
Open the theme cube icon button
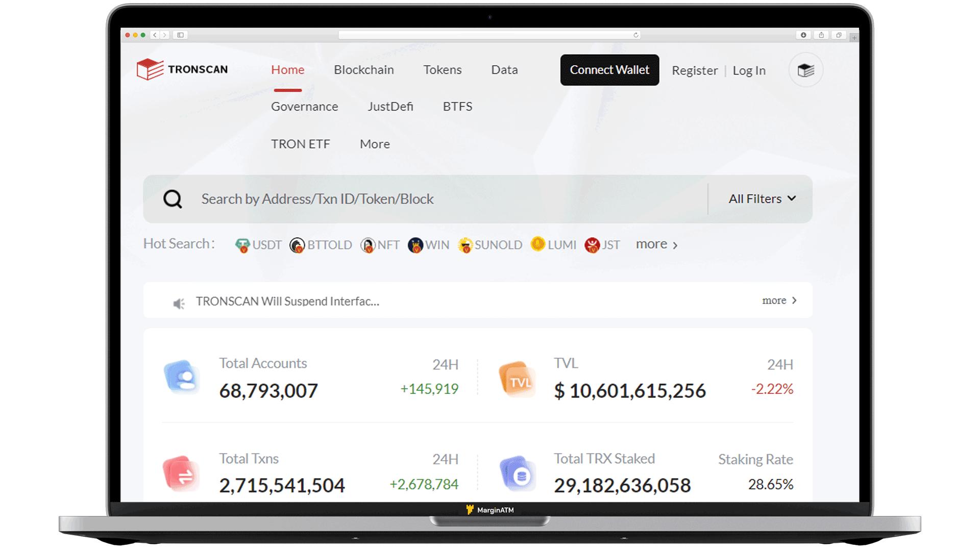coord(805,70)
